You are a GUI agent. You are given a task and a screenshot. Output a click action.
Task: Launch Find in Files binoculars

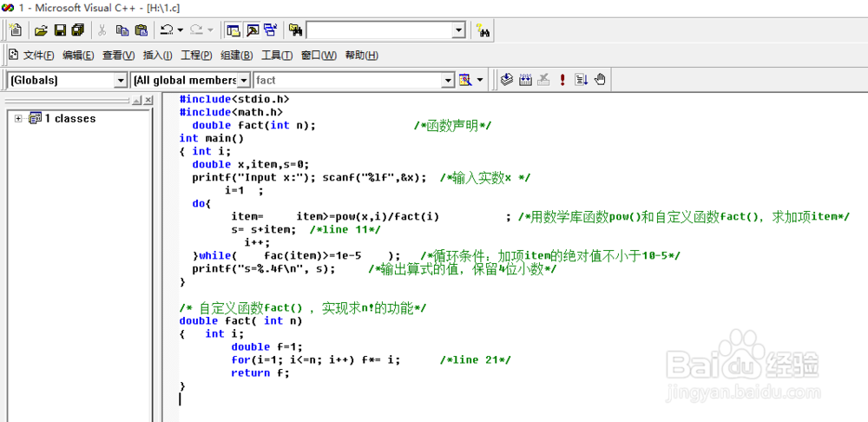coord(295,30)
